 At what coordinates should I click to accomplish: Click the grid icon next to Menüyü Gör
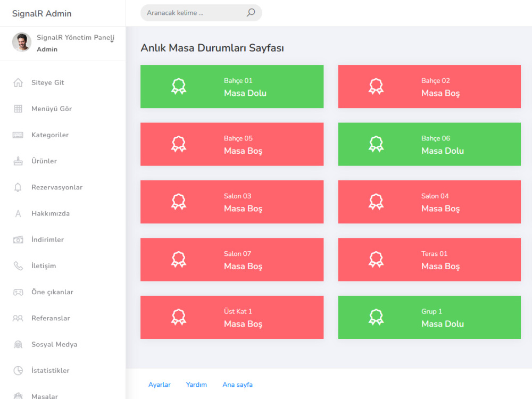click(x=18, y=109)
